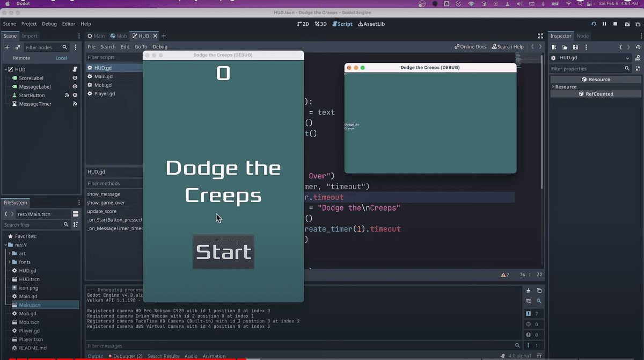Collapse the HUD root node

point(5,69)
